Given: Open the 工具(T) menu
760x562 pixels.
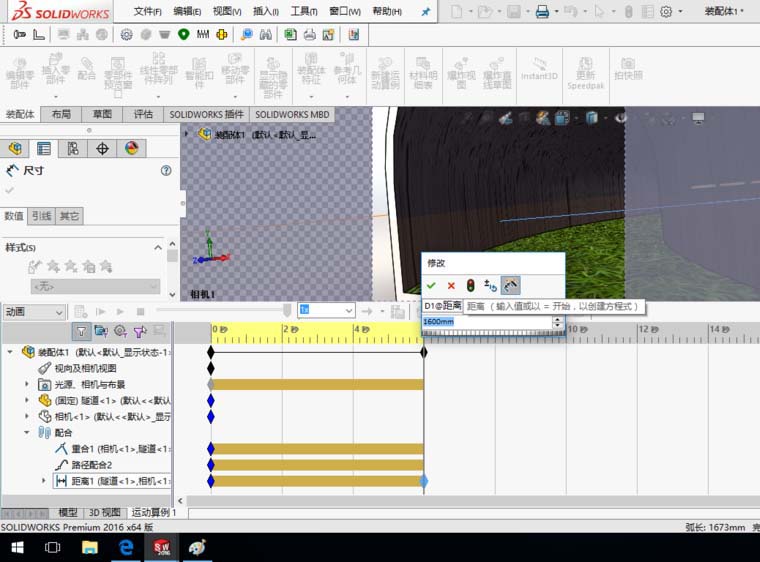Looking at the screenshot, I should coord(304,11).
